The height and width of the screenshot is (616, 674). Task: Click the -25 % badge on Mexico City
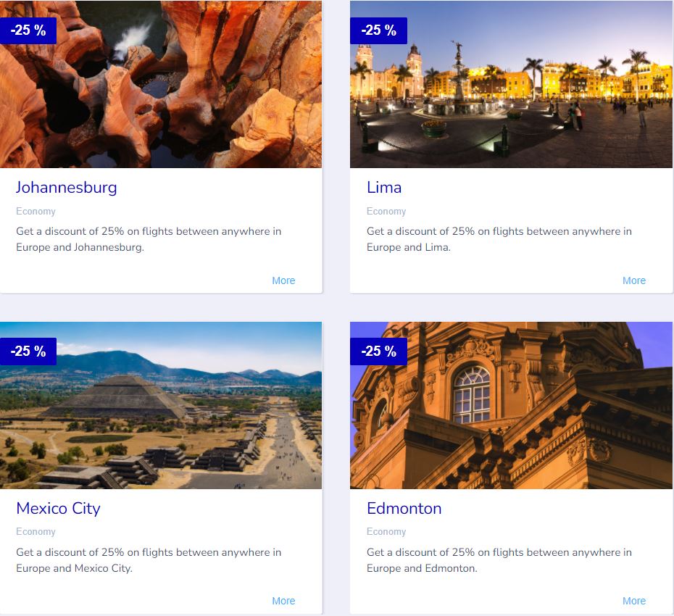point(28,351)
